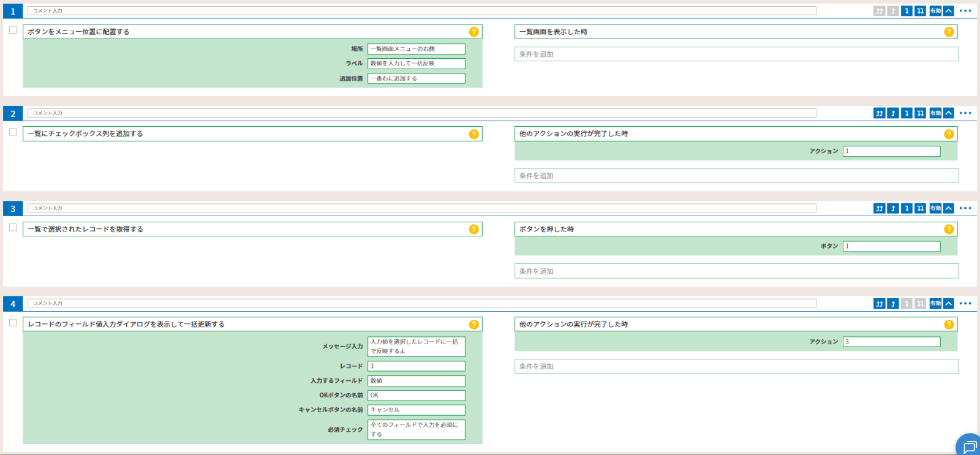Open the three-dot menu for action 1

[x=965, y=11]
